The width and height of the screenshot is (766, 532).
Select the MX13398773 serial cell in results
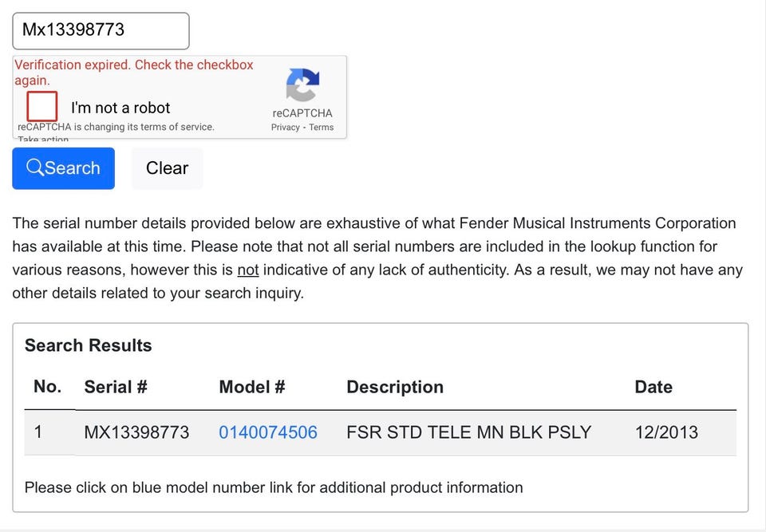click(136, 432)
